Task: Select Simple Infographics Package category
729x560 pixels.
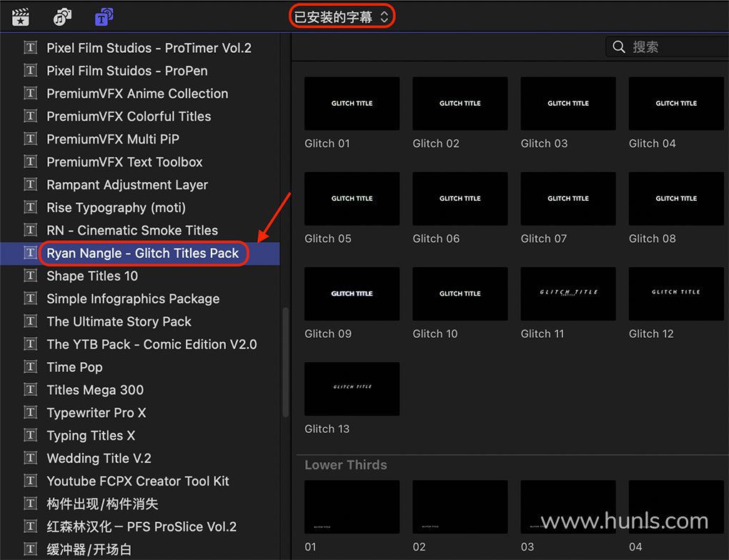Action: pos(133,299)
